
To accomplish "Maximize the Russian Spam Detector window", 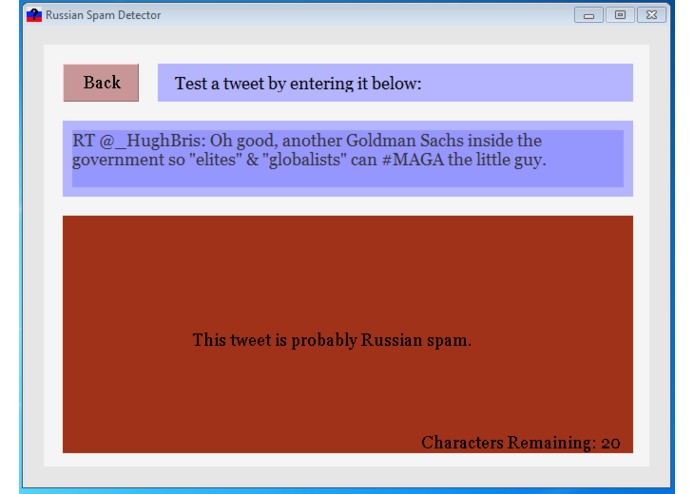I will [x=620, y=15].
